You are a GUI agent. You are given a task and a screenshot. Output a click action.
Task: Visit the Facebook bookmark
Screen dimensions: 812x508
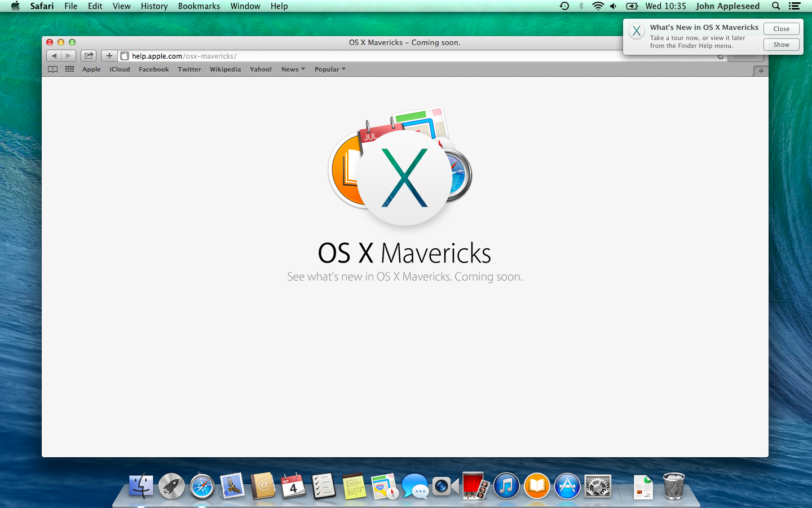(154, 69)
